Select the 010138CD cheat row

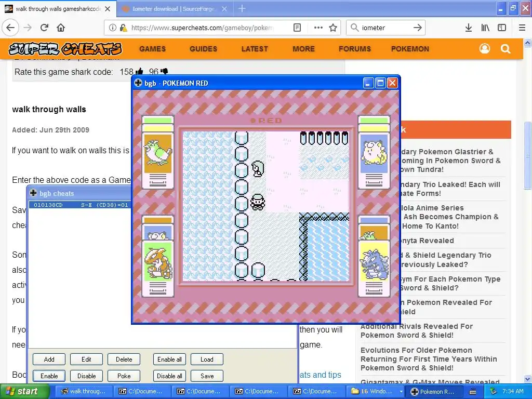click(x=80, y=205)
